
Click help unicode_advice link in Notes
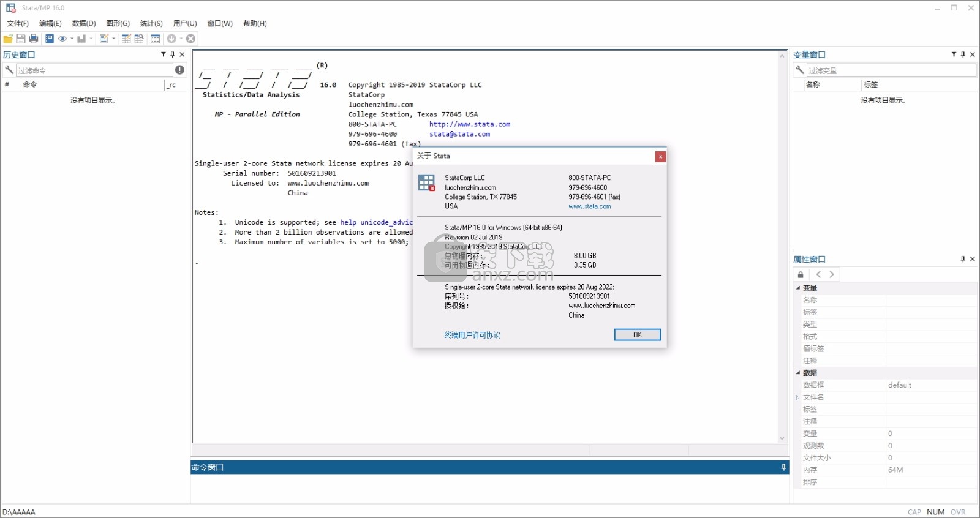pyautogui.click(x=377, y=222)
